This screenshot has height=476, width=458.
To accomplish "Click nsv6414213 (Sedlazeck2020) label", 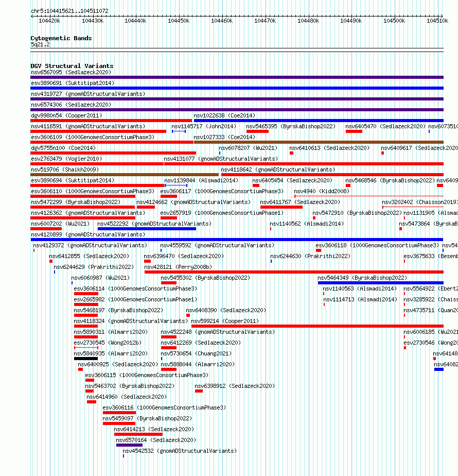I will pos(154,429).
